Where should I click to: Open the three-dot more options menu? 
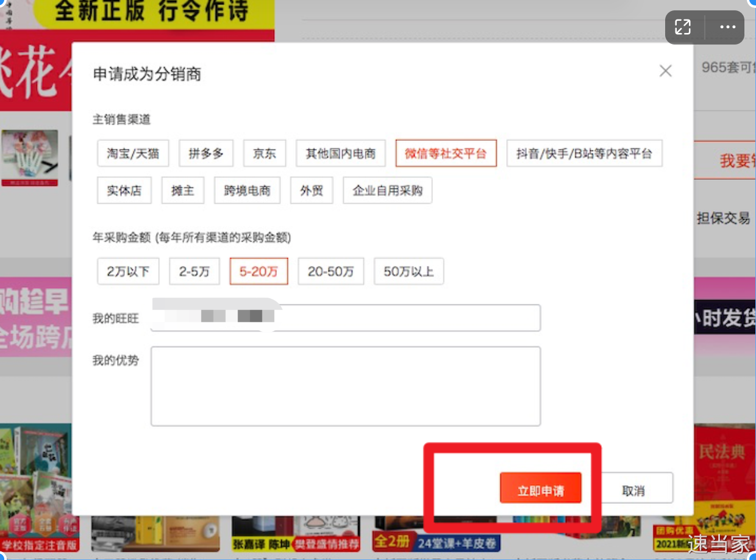[728, 27]
